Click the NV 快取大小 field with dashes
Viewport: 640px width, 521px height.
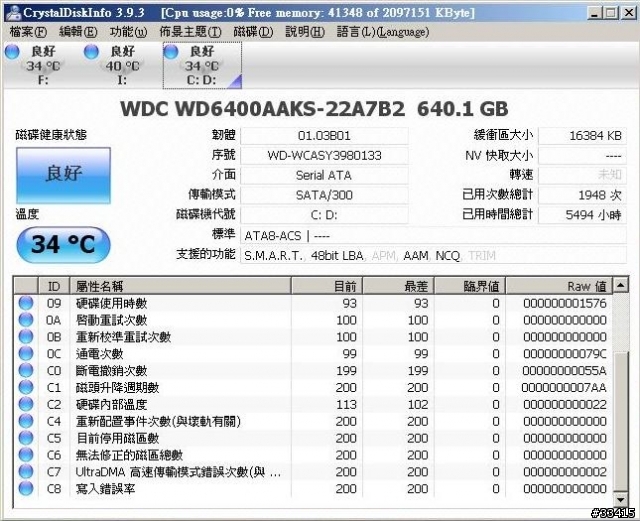tap(582, 155)
